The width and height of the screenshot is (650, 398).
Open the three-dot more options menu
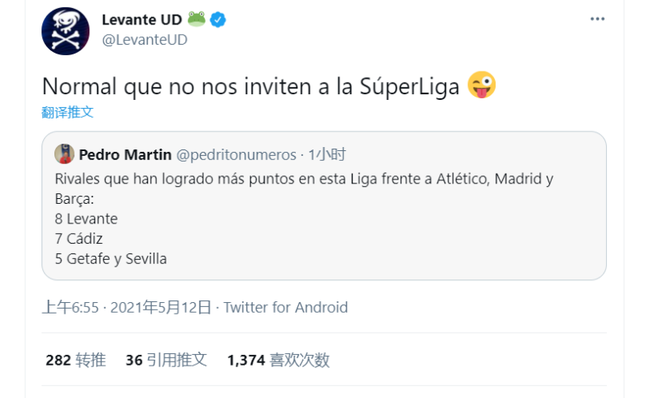(597, 19)
